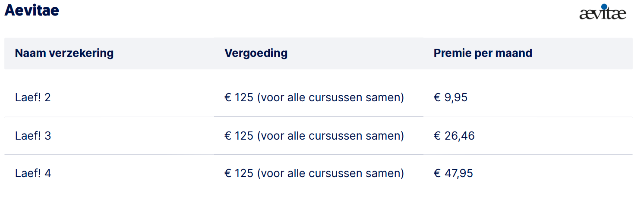This screenshot has height=206, width=644.
Task: Click the blue dot on the aevitae logo
Action: tap(604, 6)
